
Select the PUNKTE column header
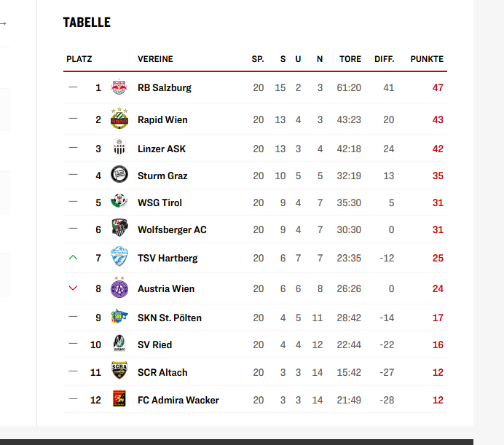[x=427, y=59]
